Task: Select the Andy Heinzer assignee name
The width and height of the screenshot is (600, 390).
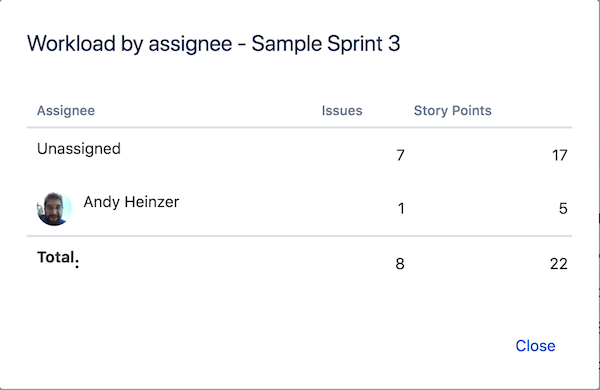Action: coord(131,202)
